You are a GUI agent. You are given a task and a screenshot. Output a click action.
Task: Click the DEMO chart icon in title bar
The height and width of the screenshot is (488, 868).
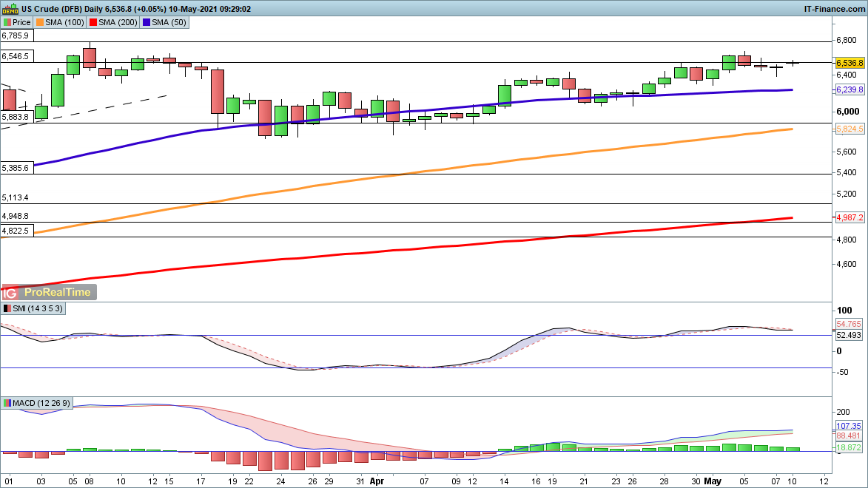pos(10,9)
